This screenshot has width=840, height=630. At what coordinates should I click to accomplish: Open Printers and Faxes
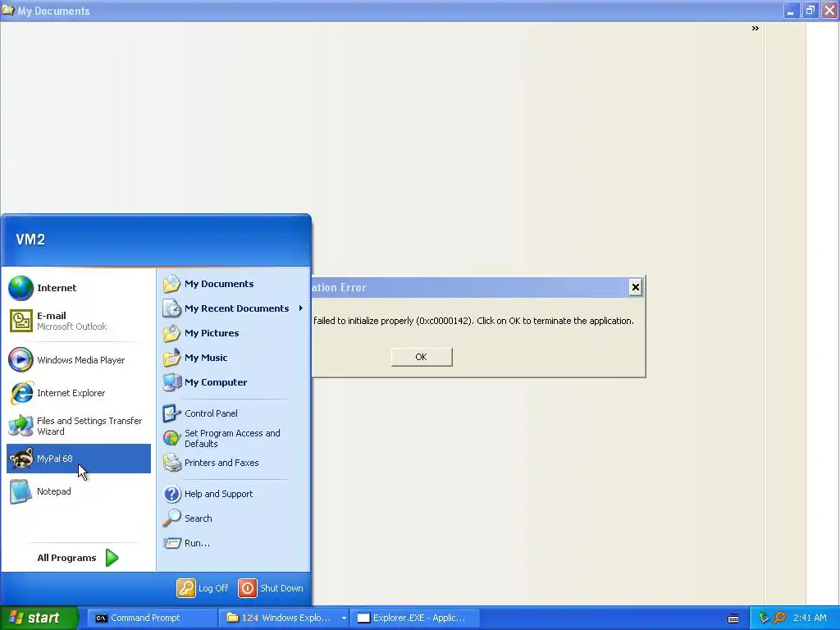click(233, 463)
